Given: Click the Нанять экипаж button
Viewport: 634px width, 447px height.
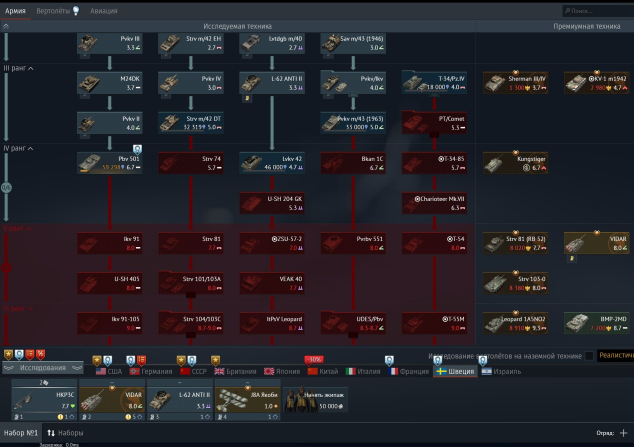Looking at the screenshot, I should (313, 401).
